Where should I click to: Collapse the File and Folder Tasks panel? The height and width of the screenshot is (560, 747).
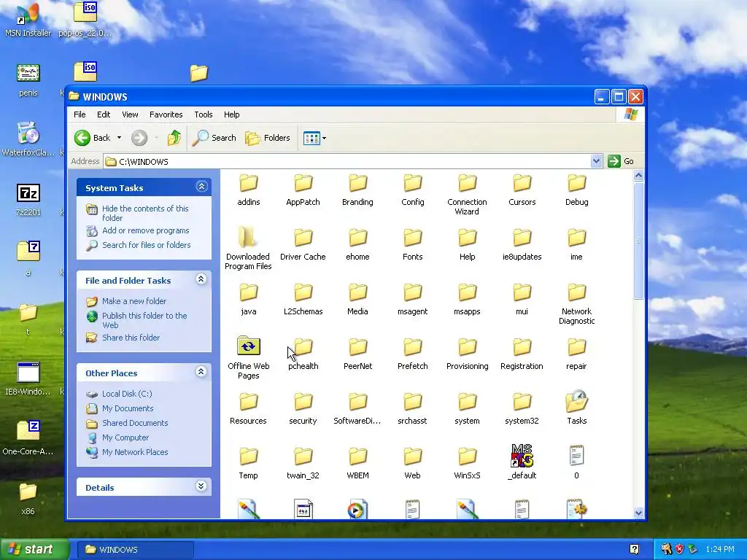[x=201, y=279]
